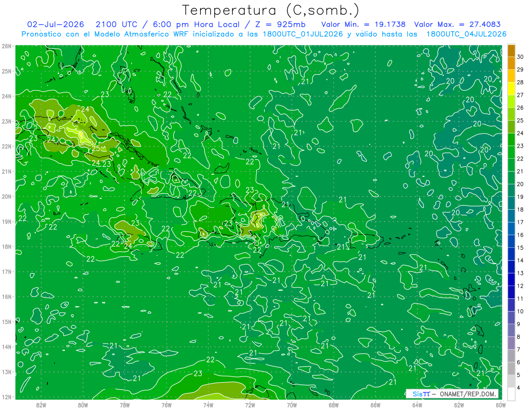532x411 pixels.
Task: Click the blue legend swatch between 15 and 16
Action: [511, 241]
